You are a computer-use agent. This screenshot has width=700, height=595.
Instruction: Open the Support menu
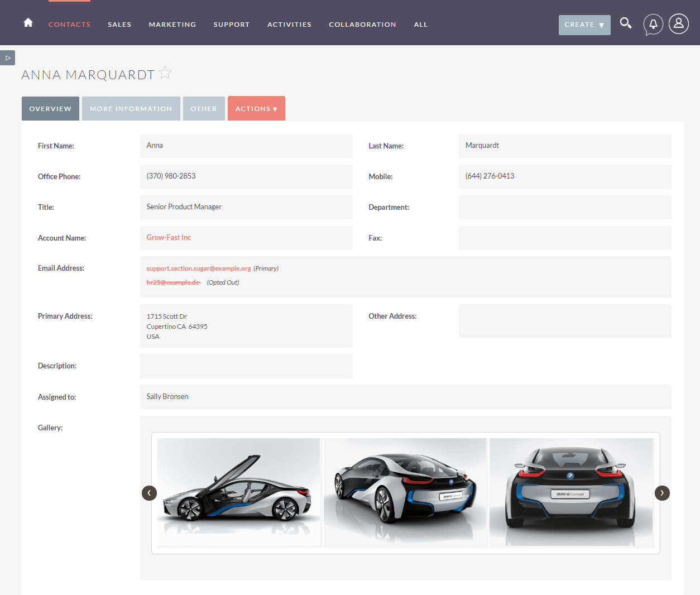coord(232,25)
